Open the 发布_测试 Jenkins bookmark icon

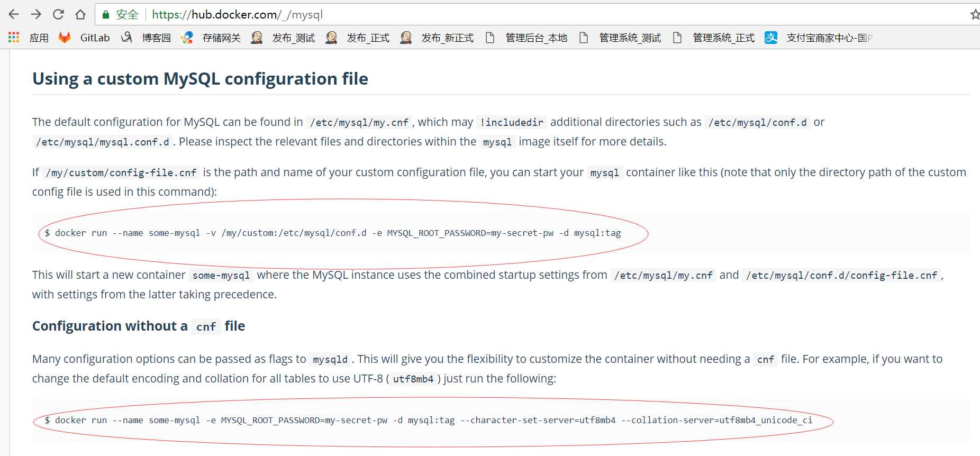(257, 38)
